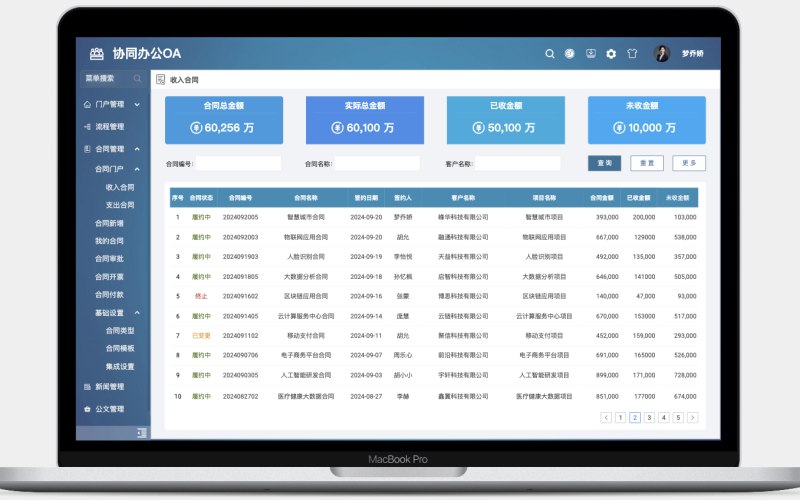The height and width of the screenshot is (500, 800).
Task: Click the 更多 button
Action: 689,163
